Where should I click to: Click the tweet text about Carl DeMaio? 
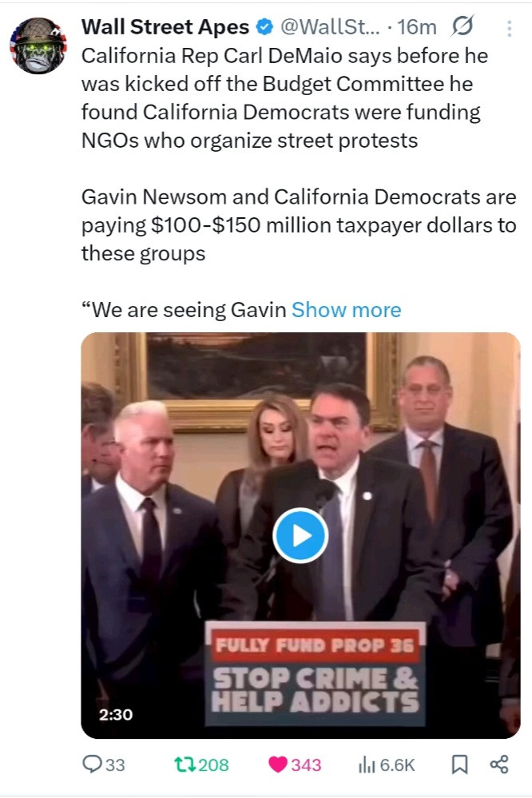click(285, 98)
